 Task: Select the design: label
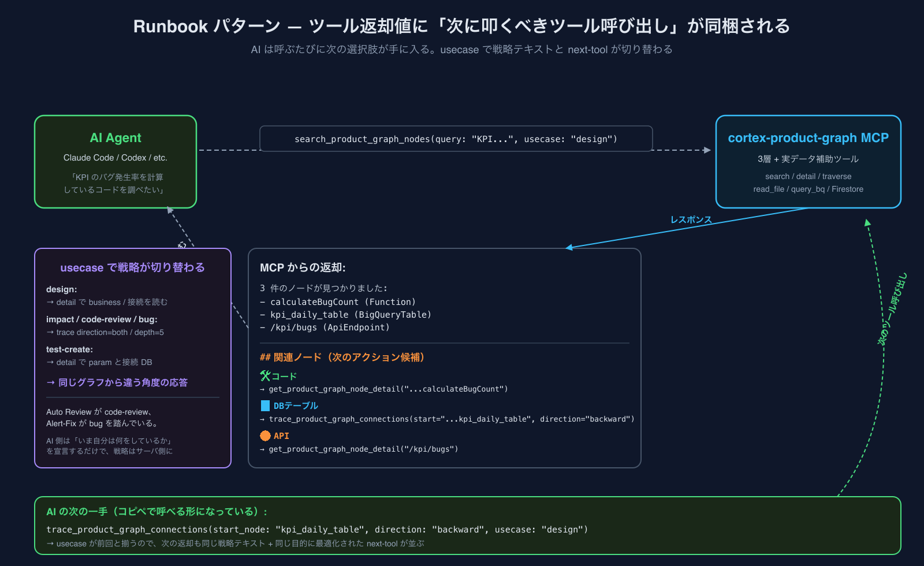tap(61, 289)
